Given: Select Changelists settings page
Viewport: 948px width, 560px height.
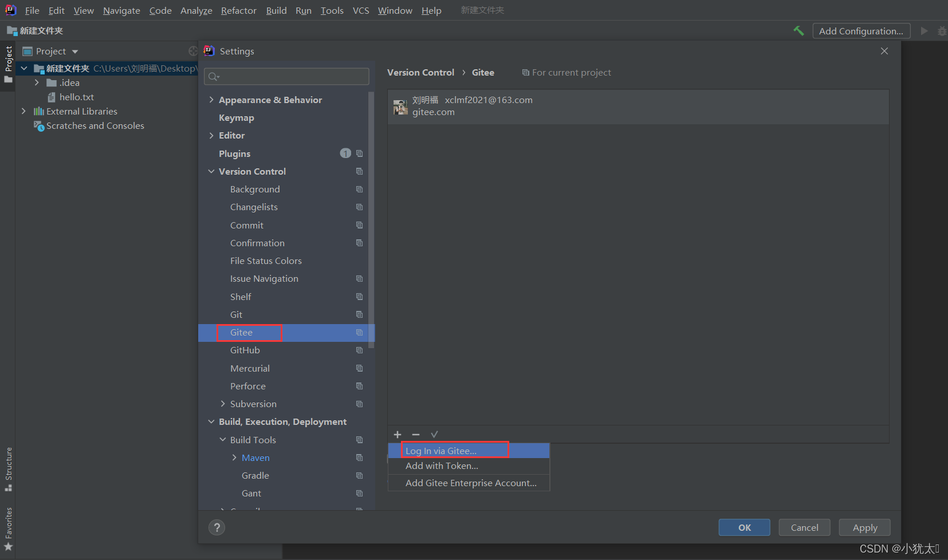Looking at the screenshot, I should tap(254, 207).
